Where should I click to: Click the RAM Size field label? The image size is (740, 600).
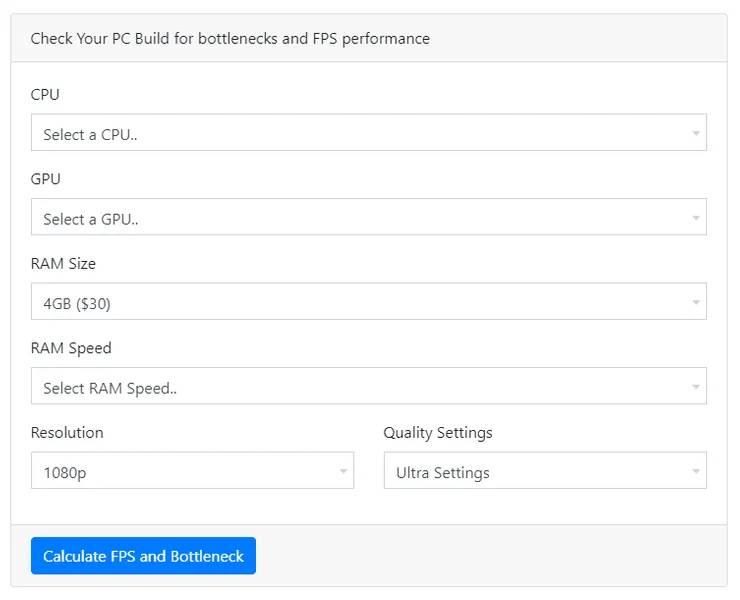point(63,263)
